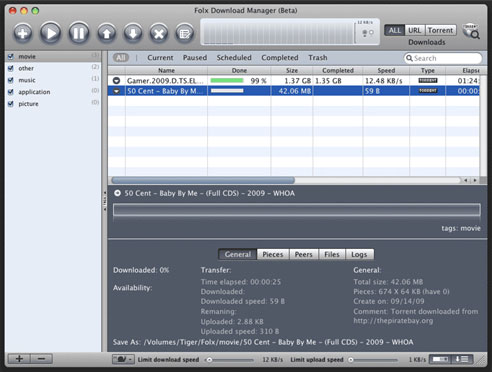492x372 pixels.
Task: Click the 'tags: movie' label
Action: click(461, 228)
